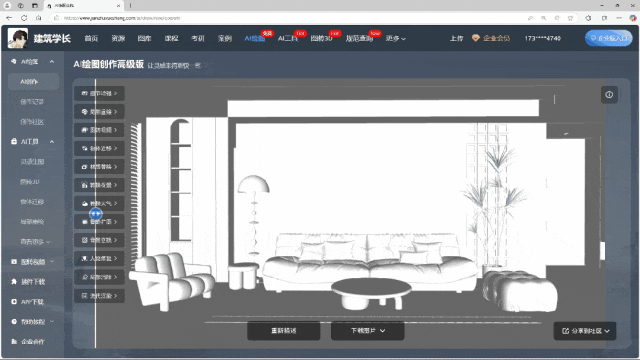Open 资源 in the top navigation

click(118, 38)
